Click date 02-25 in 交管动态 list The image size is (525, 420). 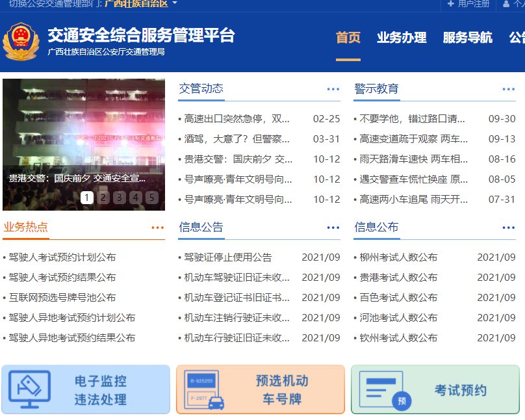pos(326,119)
